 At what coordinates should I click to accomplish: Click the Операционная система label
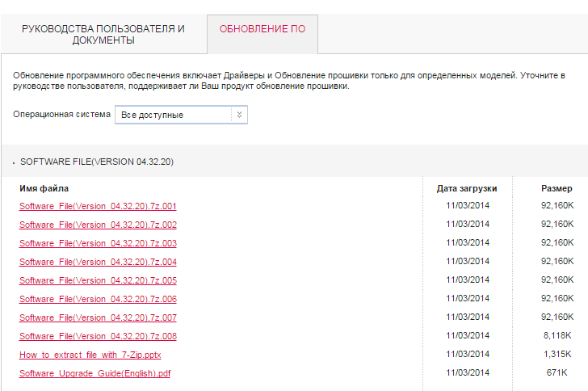(x=61, y=115)
